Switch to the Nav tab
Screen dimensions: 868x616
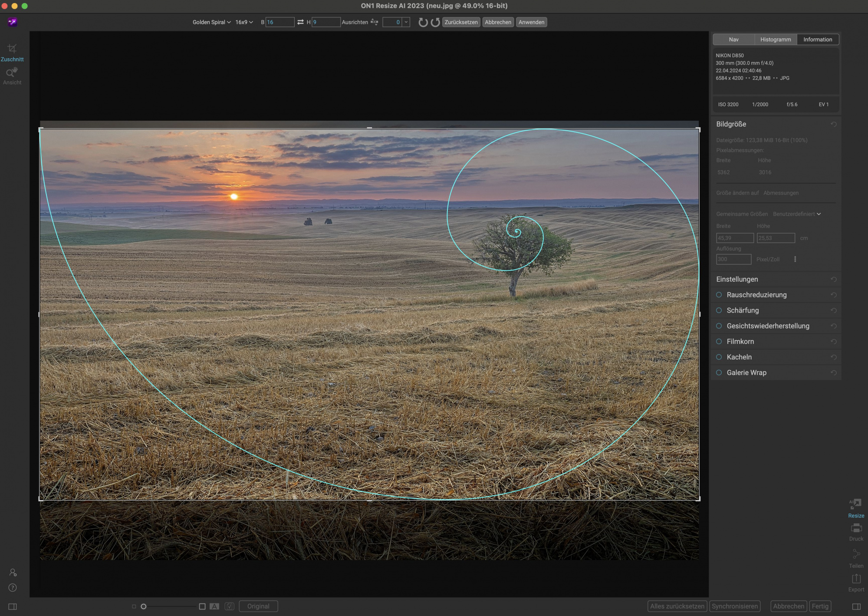click(x=733, y=40)
